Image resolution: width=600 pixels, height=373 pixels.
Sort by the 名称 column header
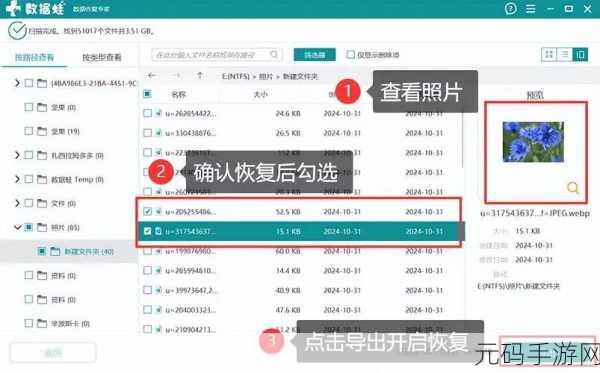point(179,94)
